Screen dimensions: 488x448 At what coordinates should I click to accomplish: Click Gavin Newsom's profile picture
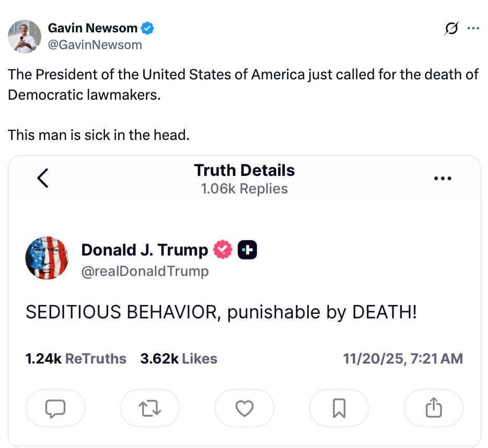coord(25,36)
